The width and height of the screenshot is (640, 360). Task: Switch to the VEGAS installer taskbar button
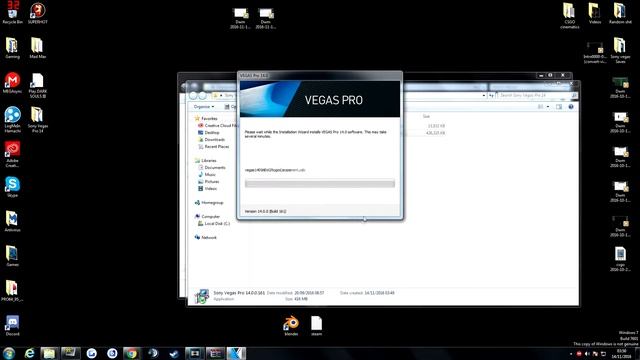pyautogui.click(x=236, y=353)
